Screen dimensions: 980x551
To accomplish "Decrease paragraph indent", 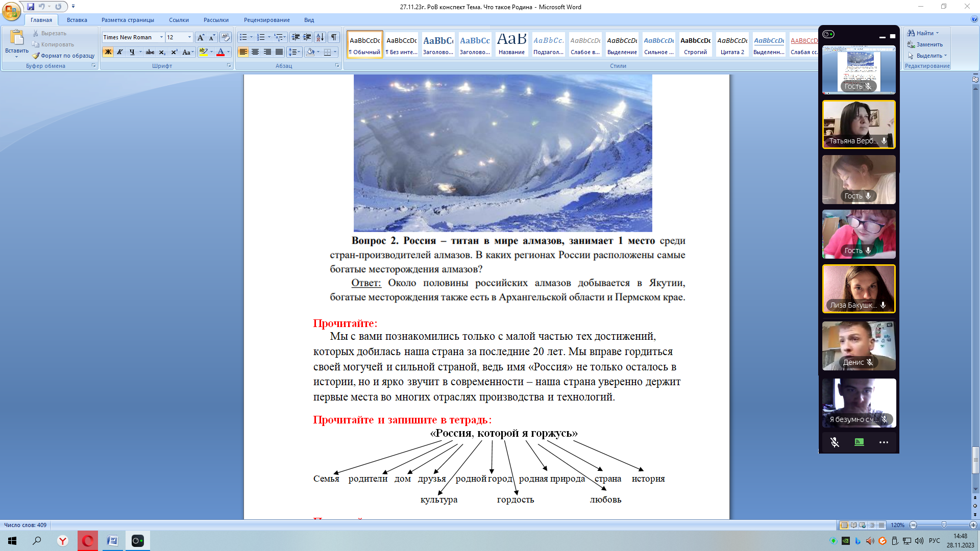I will pos(296,37).
